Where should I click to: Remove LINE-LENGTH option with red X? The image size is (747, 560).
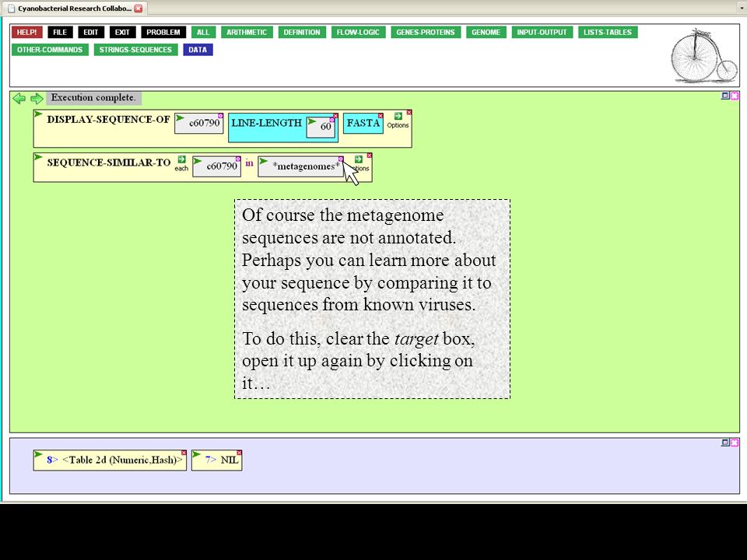click(x=336, y=116)
